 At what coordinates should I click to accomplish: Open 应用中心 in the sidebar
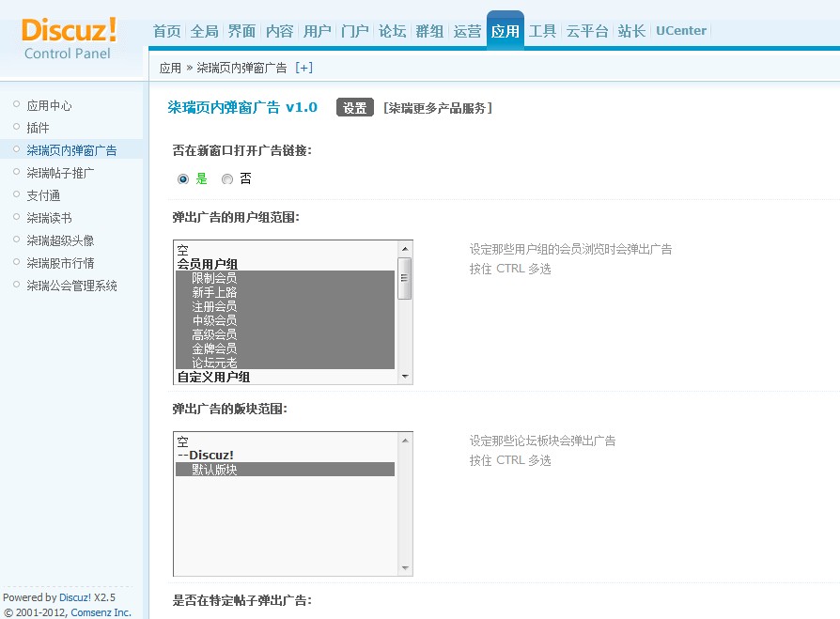49,105
